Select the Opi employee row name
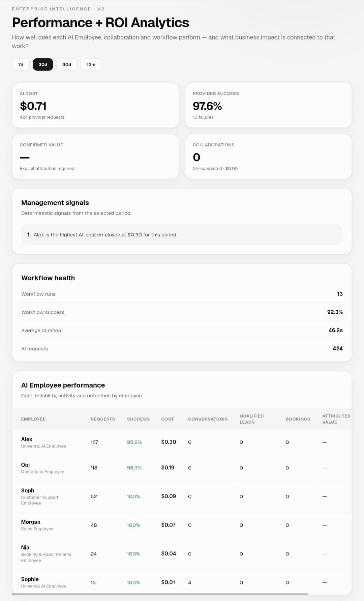Image resolution: width=364 pixels, height=601 pixels. (x=25, y=465)
